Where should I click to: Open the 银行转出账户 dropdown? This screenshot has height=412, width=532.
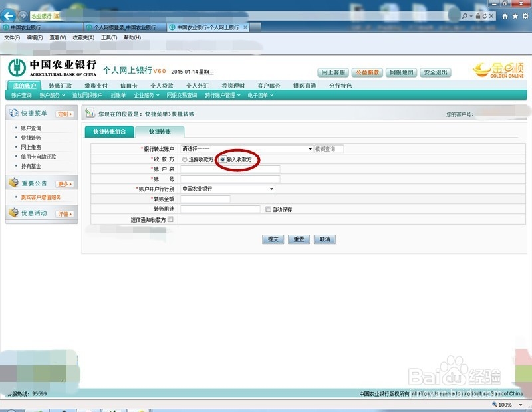pyautogui.click(x=247, y=149)
